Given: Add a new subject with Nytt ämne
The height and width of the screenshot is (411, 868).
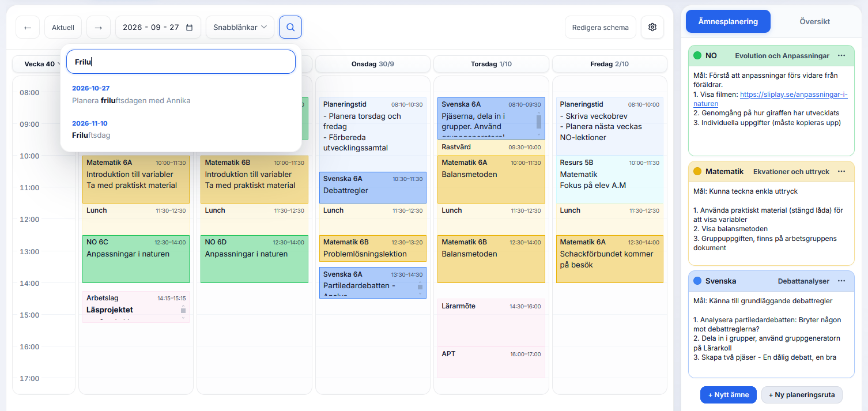Looking at the screenshot, I should 729,395.
